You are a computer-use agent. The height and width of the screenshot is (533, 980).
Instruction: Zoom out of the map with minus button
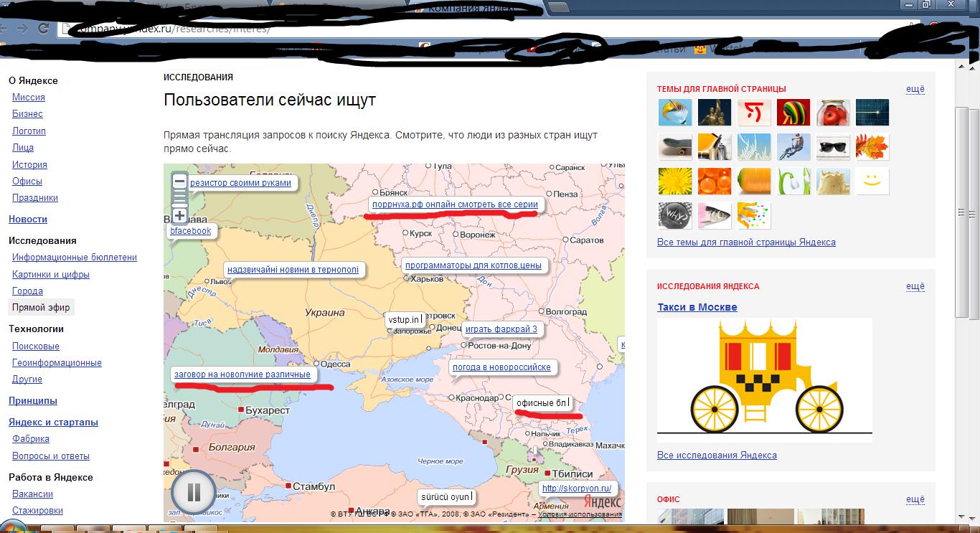tap(179, 181)
